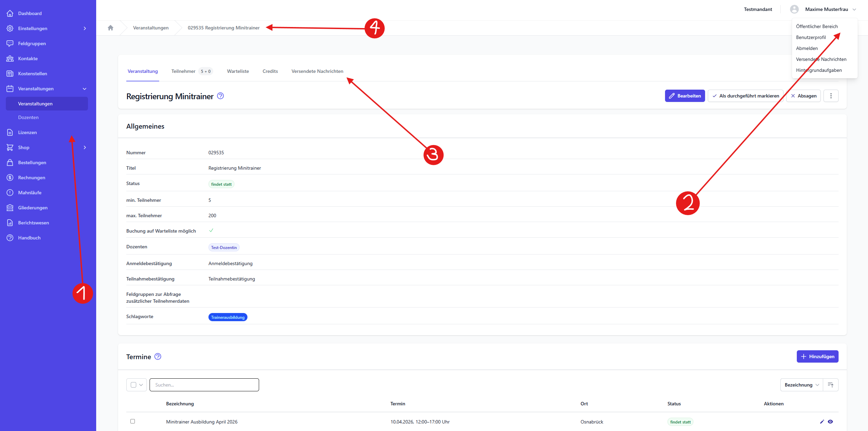The height and width of the screenshot is (431, 868).
Task: Toggle the select-all checkbox above table
Action: click(x=133, y=385)
